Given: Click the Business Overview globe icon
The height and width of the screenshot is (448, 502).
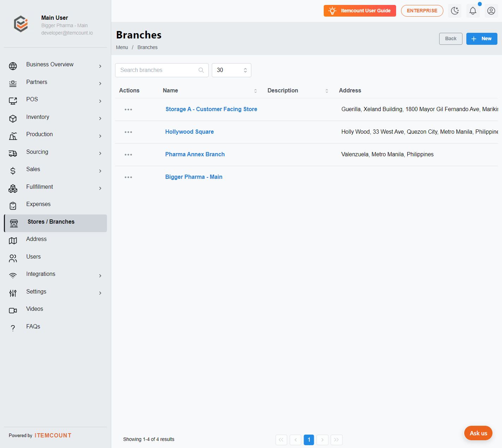Looking at the screenshot, I should coord(13,66).
